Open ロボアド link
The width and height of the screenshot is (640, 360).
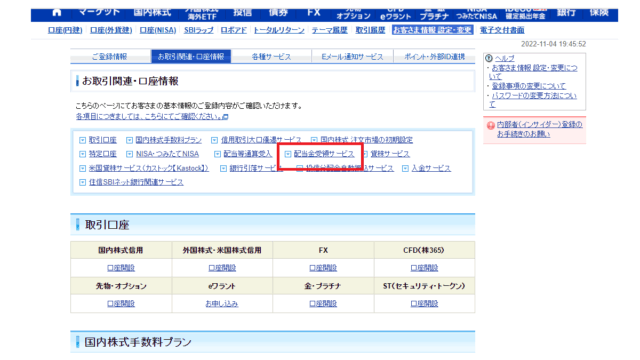tap(233, 30)
